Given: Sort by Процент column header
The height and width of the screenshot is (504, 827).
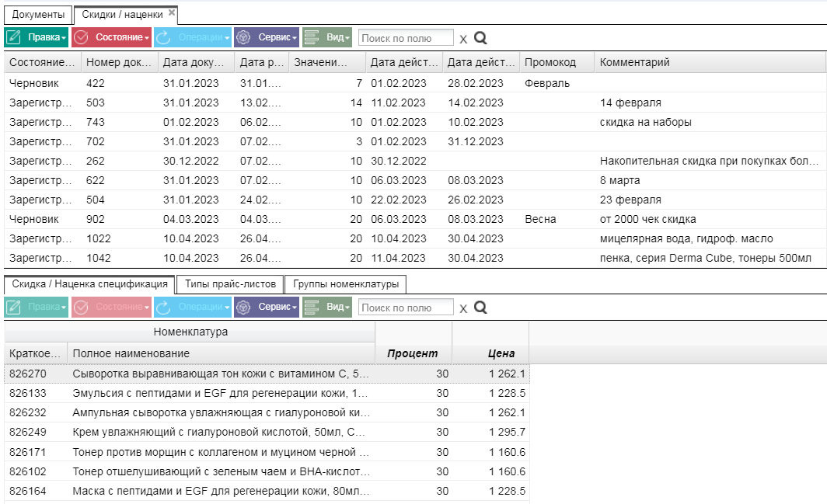Looking at the screenshot, I should [413, 342].
